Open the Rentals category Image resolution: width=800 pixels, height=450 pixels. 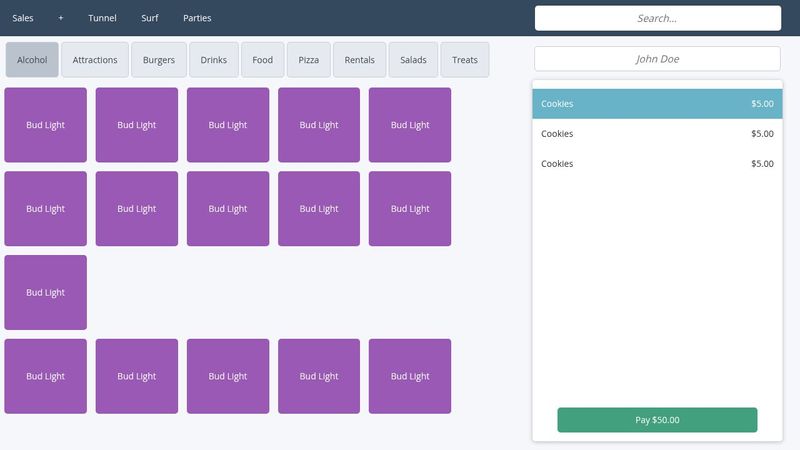[359, 60]
